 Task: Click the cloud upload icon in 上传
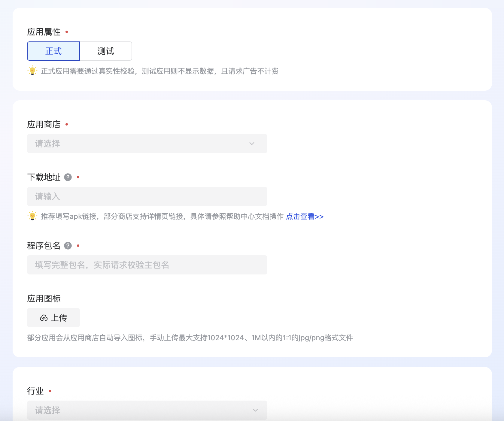44,318
